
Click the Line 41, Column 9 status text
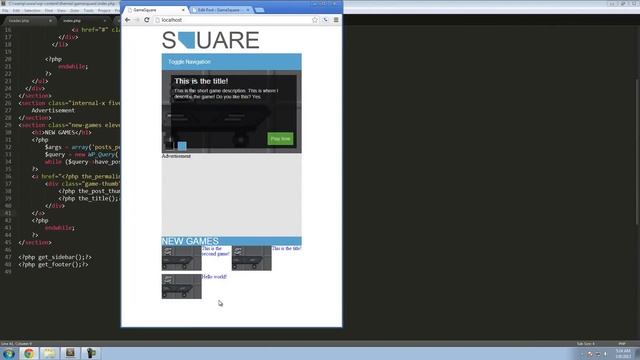[x=16, y=344]
